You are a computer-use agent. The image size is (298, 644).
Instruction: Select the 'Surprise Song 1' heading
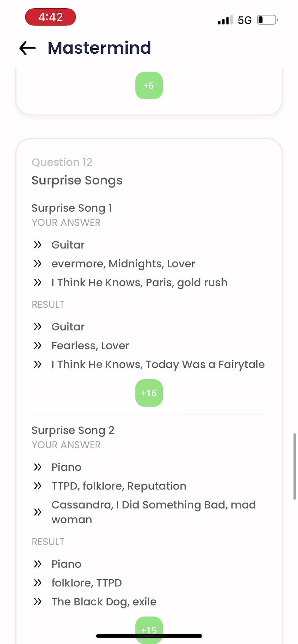point(72,208)
